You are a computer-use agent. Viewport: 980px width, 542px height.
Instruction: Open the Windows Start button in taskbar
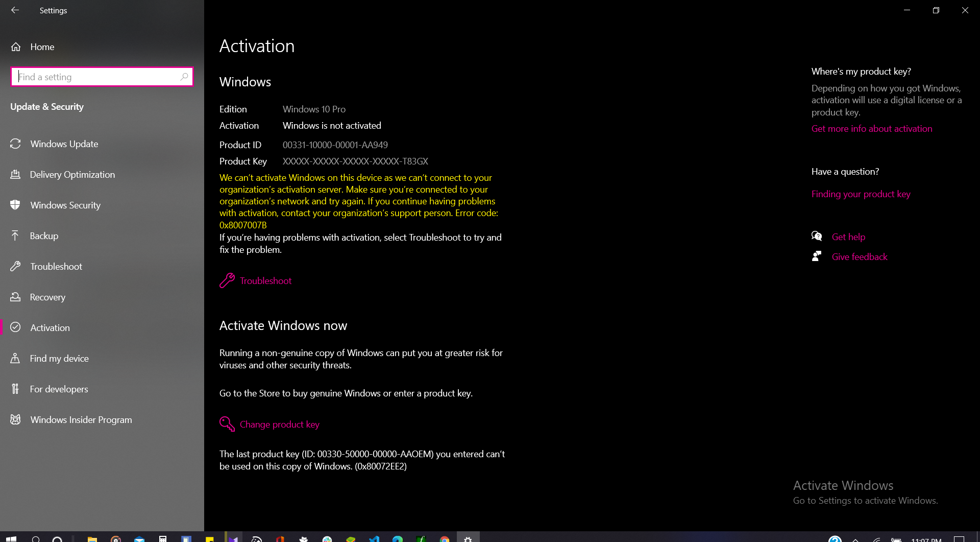pos(11,539)
